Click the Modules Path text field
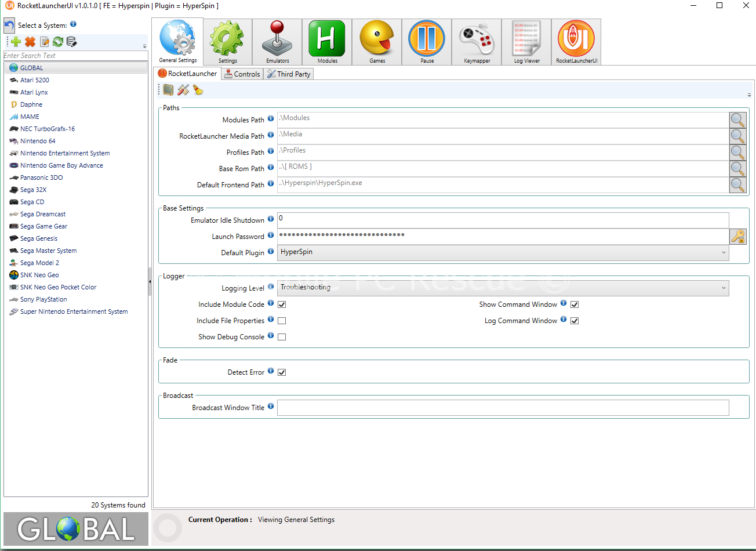Image resolution: width=756 pixels, height=551 pixels. tap(503, 120)
